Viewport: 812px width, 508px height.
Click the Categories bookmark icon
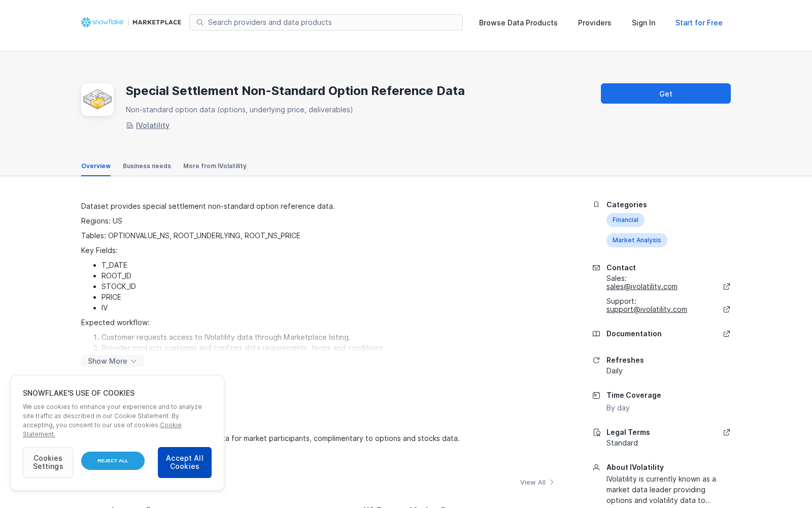click(596, 205)
